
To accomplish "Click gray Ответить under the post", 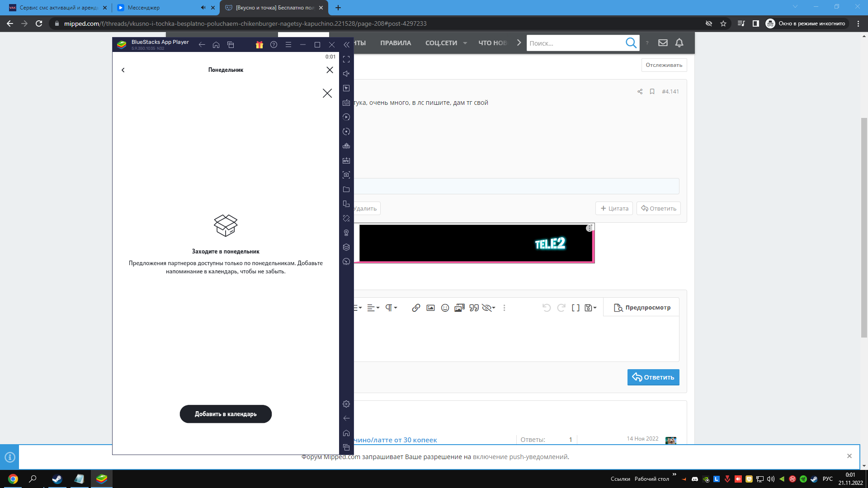I will [x=658, y=208].
